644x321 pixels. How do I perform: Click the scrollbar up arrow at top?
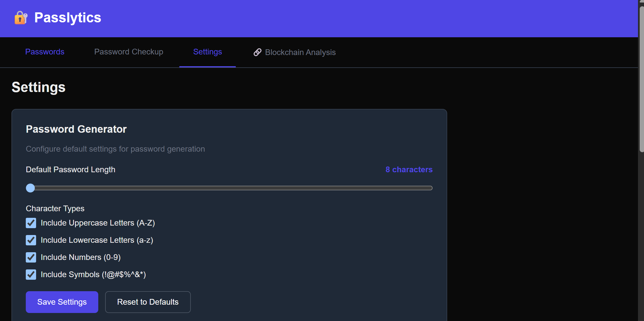tap(641, 1)
